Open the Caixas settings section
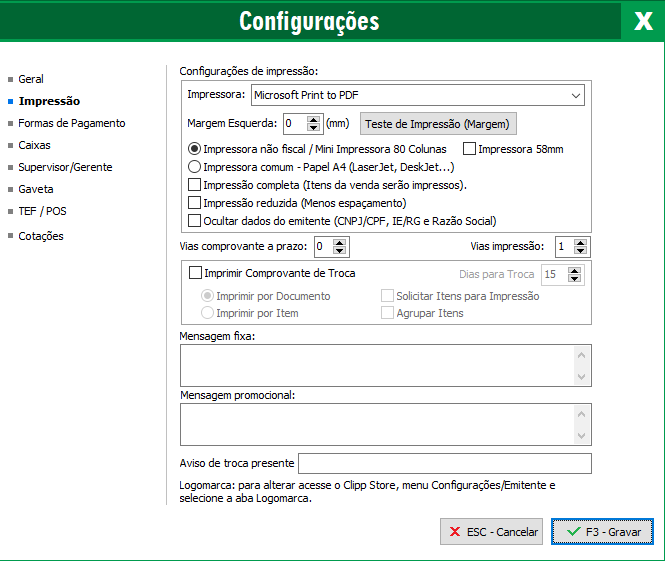The image size is (665, 561). click(x=34, y=145)
